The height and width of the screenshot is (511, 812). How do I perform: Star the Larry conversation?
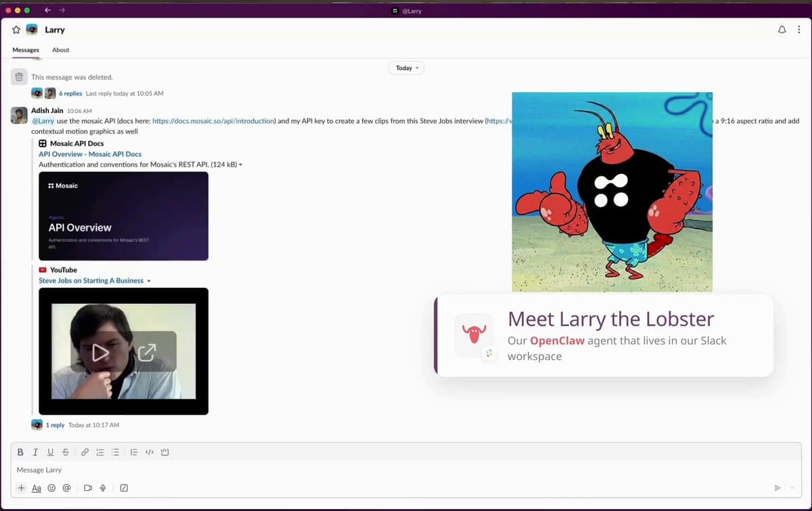click(16, 30)
